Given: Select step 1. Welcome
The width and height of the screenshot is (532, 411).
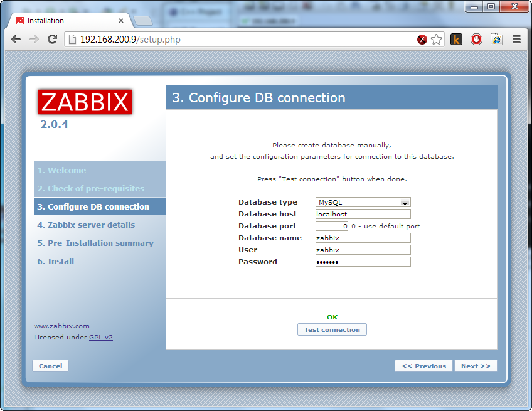Looking at the screenshot, I should pos(100,171).
